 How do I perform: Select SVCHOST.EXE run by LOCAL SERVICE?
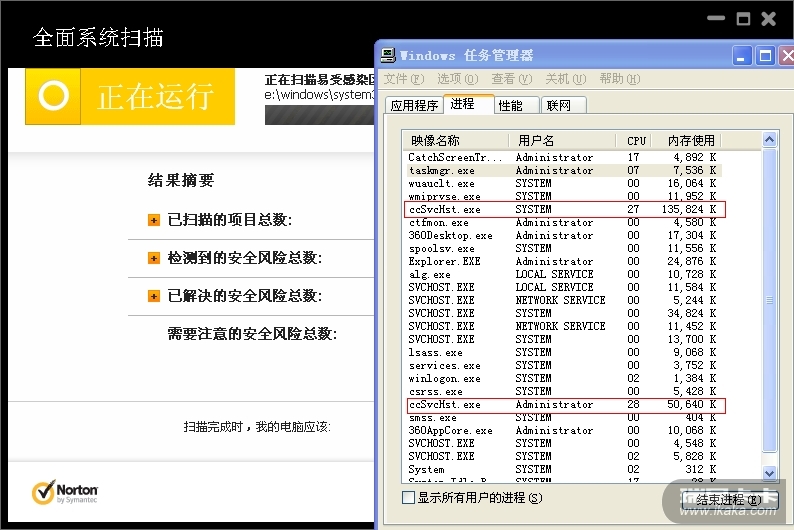pyautogui.click(x=563, y=288)
